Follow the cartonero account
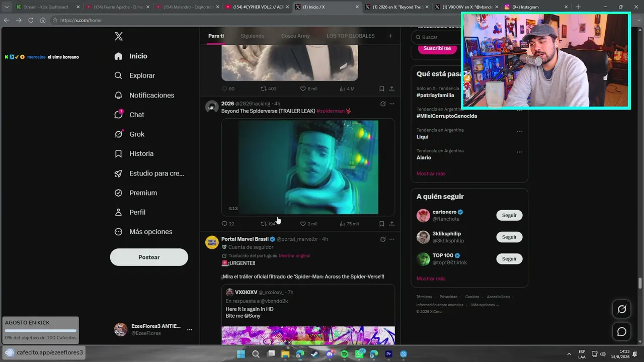Viewport: 644px width, 362px height. tap(509, 215)
